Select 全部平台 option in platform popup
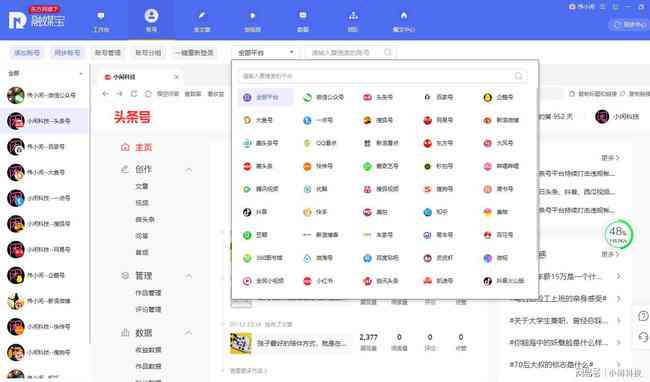The image size is (650, 382). 266,97
